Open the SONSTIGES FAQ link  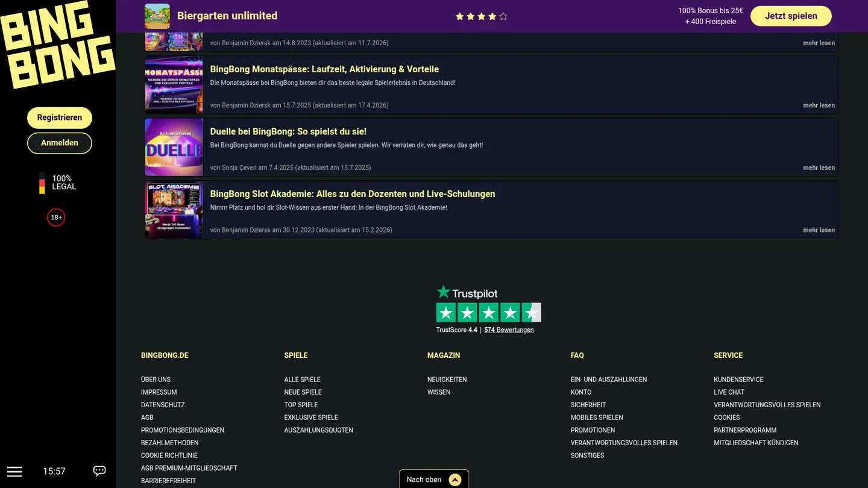pyautogui.click(x=588, y=455)
